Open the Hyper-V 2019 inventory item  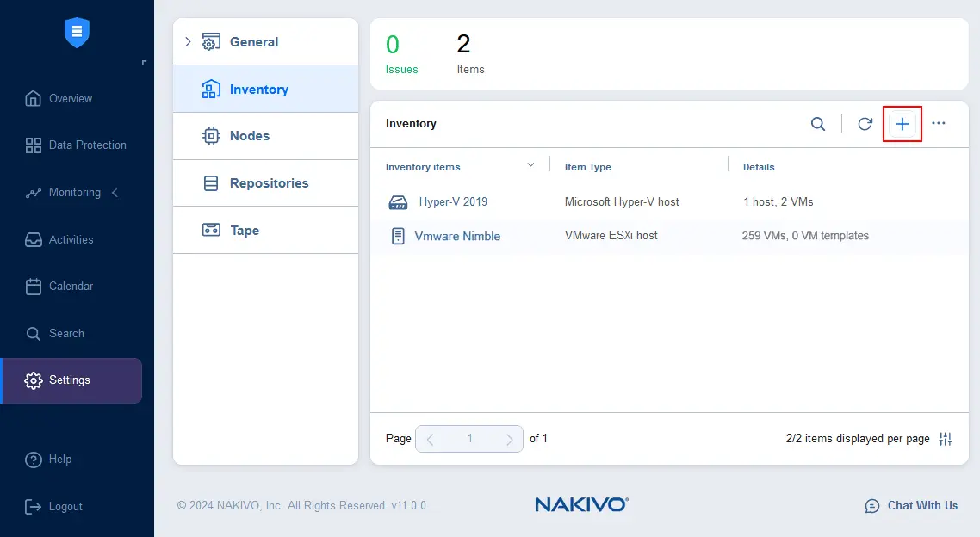tap(453, 201)
